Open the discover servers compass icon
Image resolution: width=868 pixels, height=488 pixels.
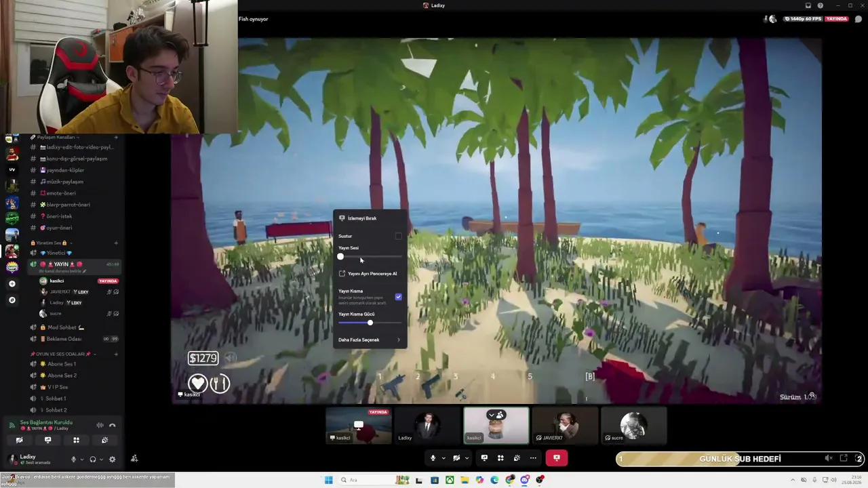point(12,300)
